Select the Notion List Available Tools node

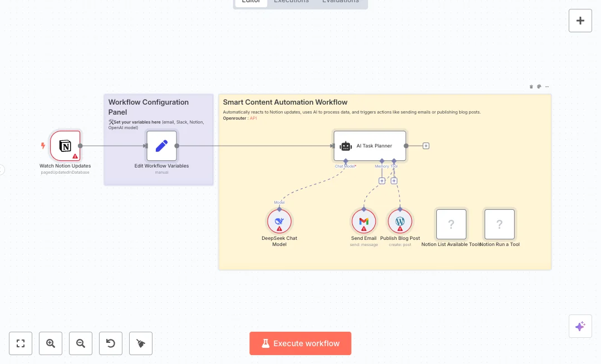click(451, 224)
